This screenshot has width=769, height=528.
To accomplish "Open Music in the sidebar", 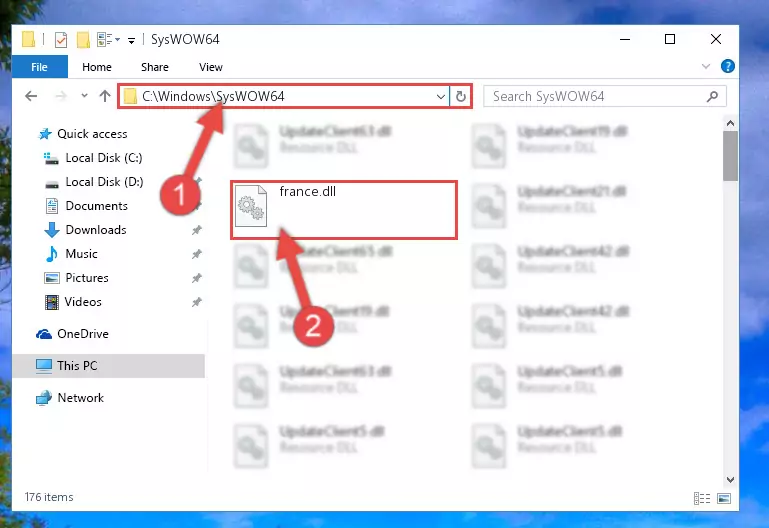I will pos(81,254).
